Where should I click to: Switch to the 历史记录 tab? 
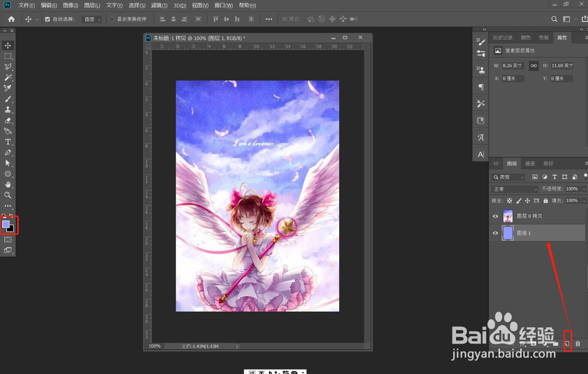pyautogui.click(x=503, y=37)
